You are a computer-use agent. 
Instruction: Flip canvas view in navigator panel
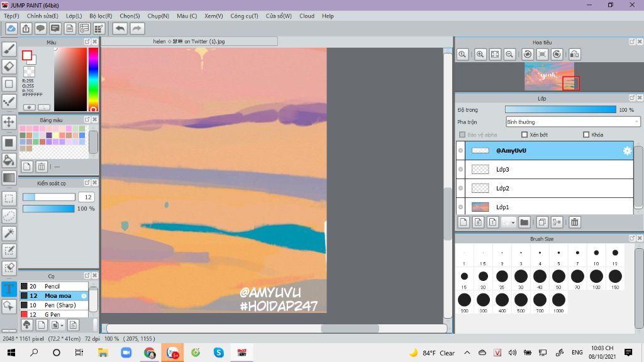[575, 54]
